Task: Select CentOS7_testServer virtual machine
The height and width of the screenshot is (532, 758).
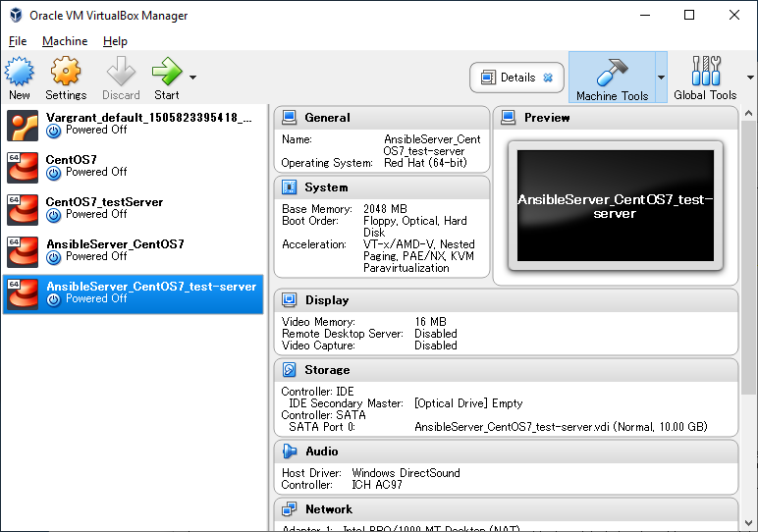Action: [x=133, y=209]
